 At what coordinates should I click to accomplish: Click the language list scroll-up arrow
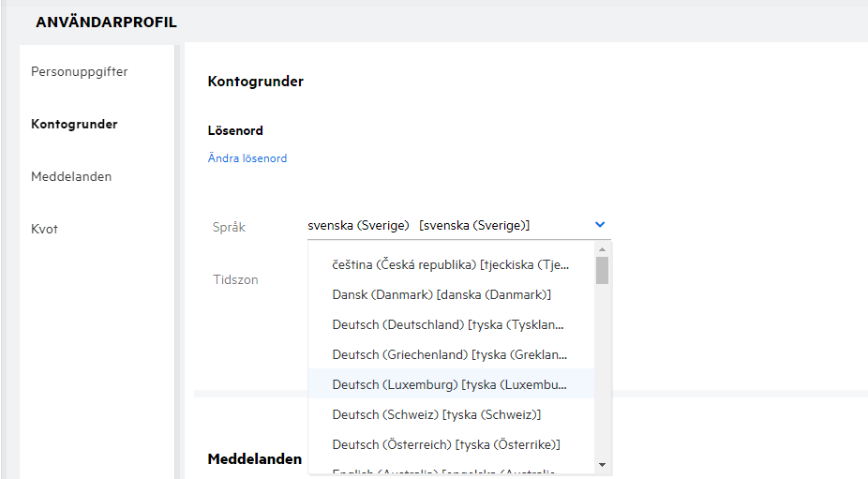[602, 250]
